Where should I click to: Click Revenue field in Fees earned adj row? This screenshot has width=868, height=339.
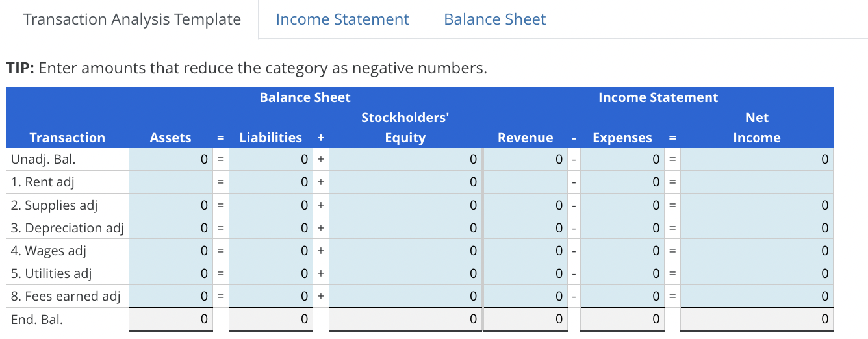point(525,296)
